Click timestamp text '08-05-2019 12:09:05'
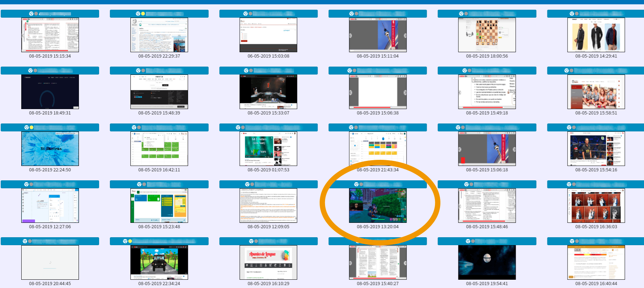Viewport: 644px width, 288px height. 268,227
